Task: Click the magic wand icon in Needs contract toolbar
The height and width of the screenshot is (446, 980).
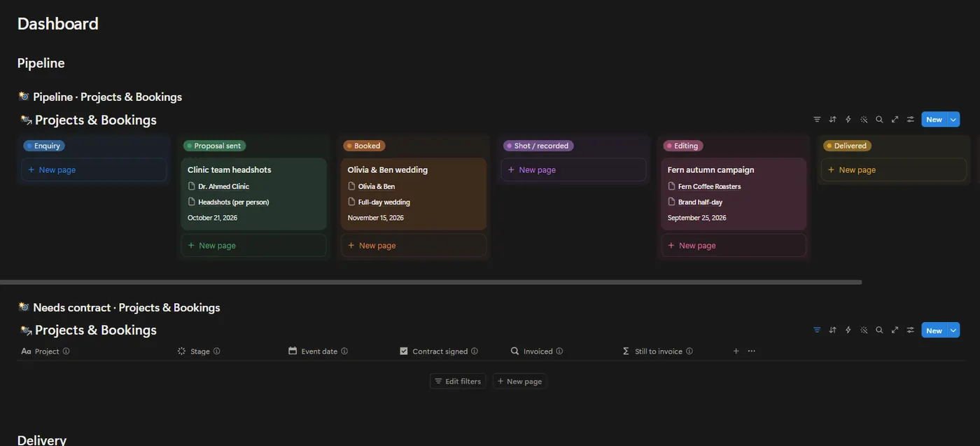Action: click(x=864, y=330)
